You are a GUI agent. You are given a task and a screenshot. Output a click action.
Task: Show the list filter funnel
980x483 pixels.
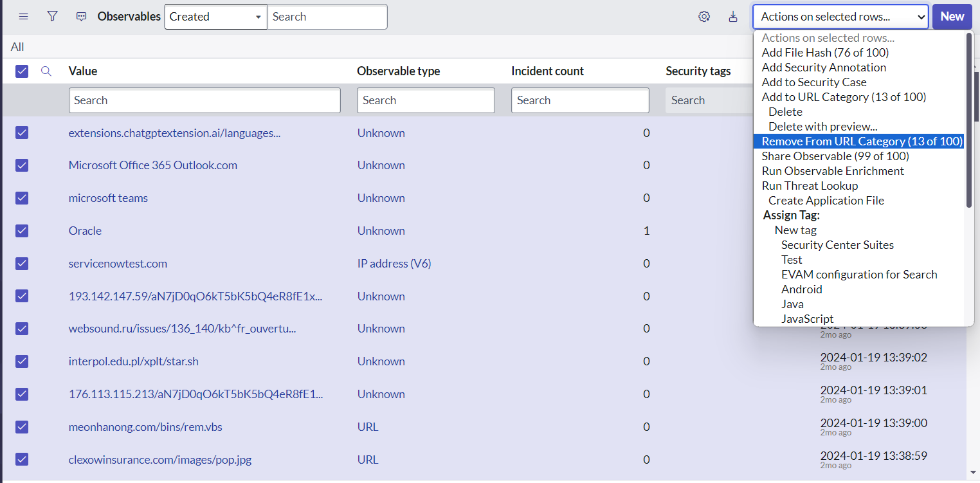pos(53,17)
